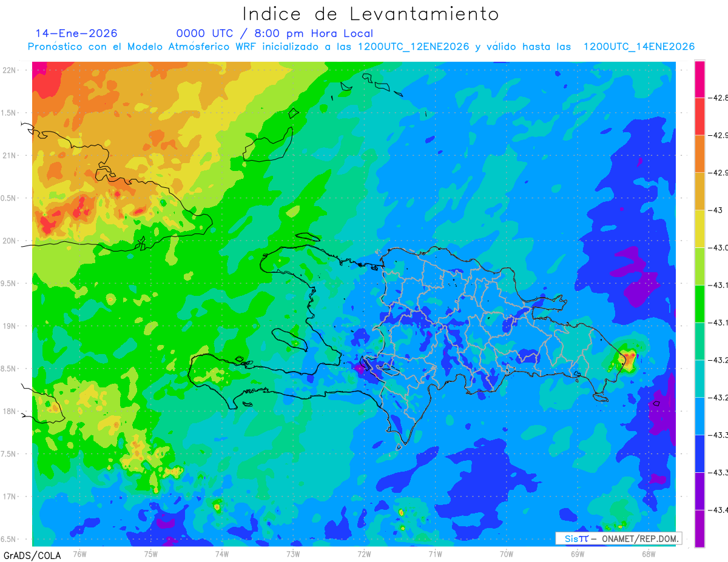The image size is (728, 562).
Task: Click the "-42.8" legend value
Action: tap(719, 98)
